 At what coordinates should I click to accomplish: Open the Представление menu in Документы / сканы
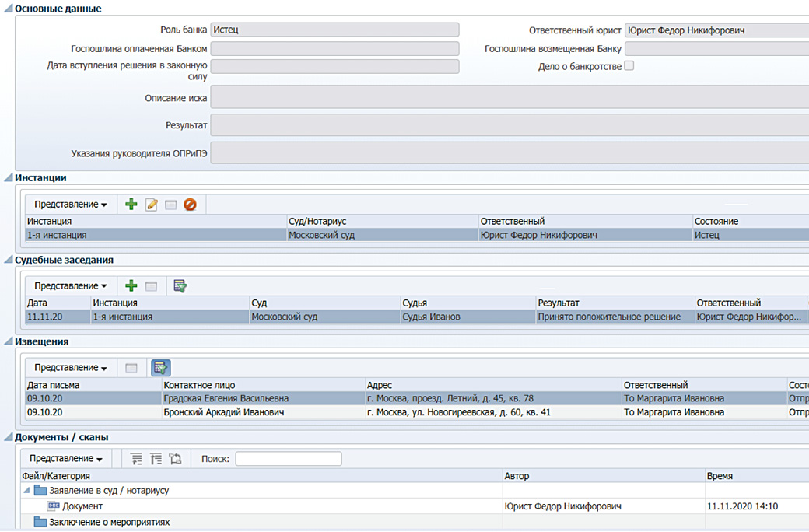(x=66, y=459)
